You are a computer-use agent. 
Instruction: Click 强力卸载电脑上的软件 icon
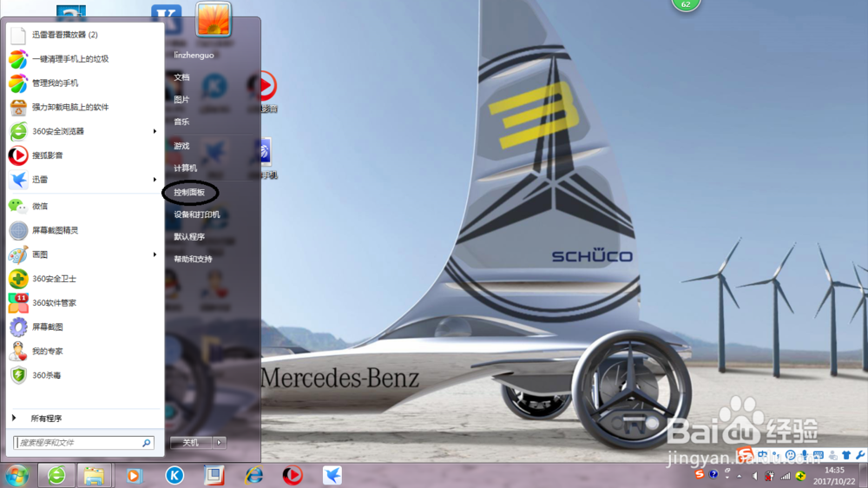coord(18,107)
